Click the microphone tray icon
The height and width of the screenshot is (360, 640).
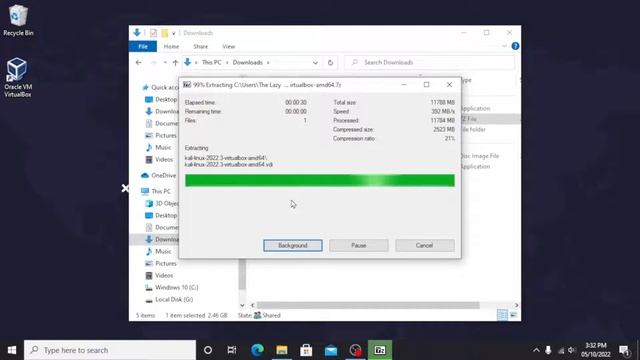[x=548, y=350]
